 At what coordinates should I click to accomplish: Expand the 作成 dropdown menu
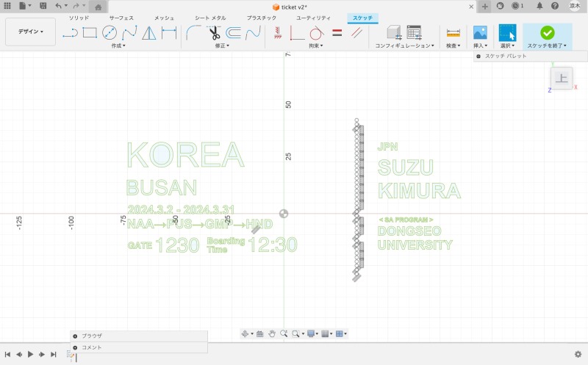(x=118, y=46)
